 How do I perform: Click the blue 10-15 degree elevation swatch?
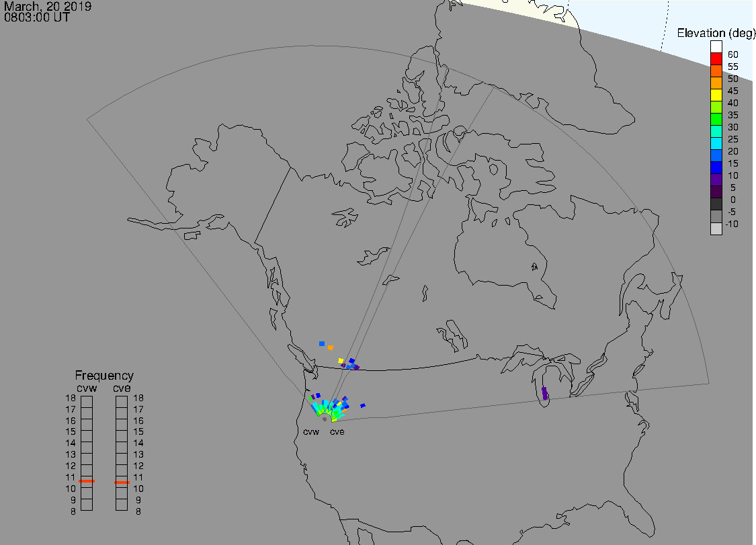(716, 167)
